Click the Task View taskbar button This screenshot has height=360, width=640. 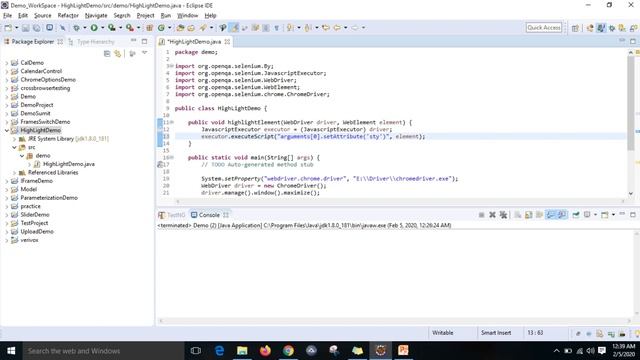pos(196,351)
